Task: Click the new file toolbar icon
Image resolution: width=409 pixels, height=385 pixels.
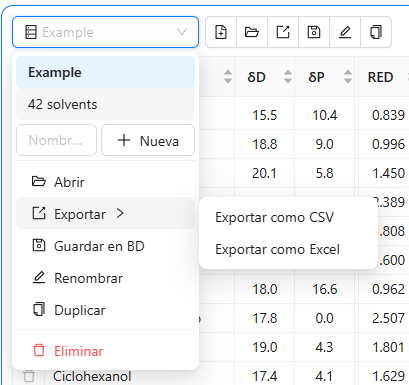Action: (x=221, y=32)
